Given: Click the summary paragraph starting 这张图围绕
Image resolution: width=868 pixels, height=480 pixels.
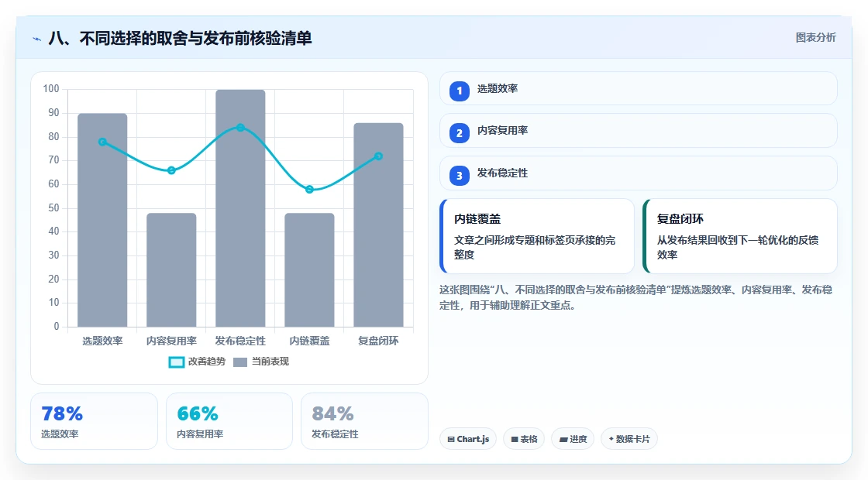Looking at the screenshot, I should (636, 297).
